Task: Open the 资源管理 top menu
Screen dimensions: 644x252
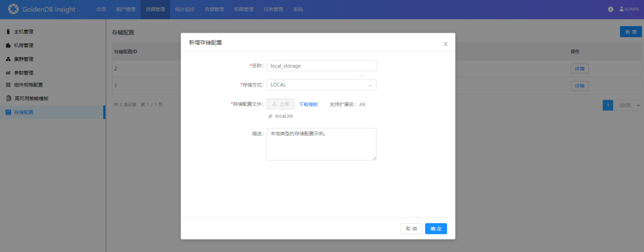Action: coord(155,9)
